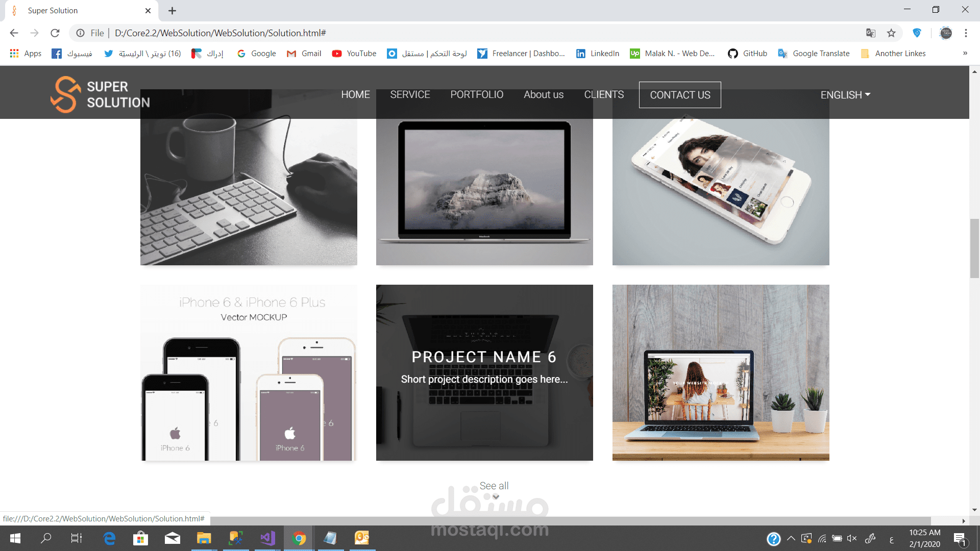Screen dimensions: 980x551
Task: Expand the bookmarks overflow chevron
Action: [965, 54]
